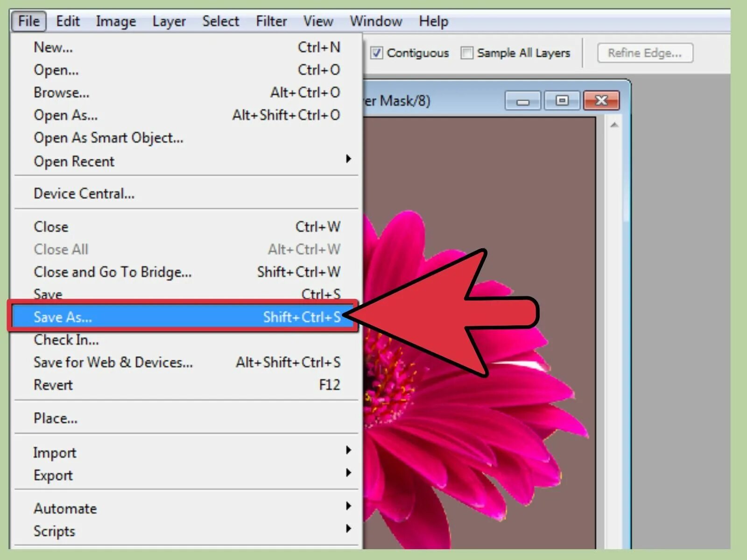Enable the Sample All Layers checkbox
This screenshot has width=747, height=560.
point(466,53)
